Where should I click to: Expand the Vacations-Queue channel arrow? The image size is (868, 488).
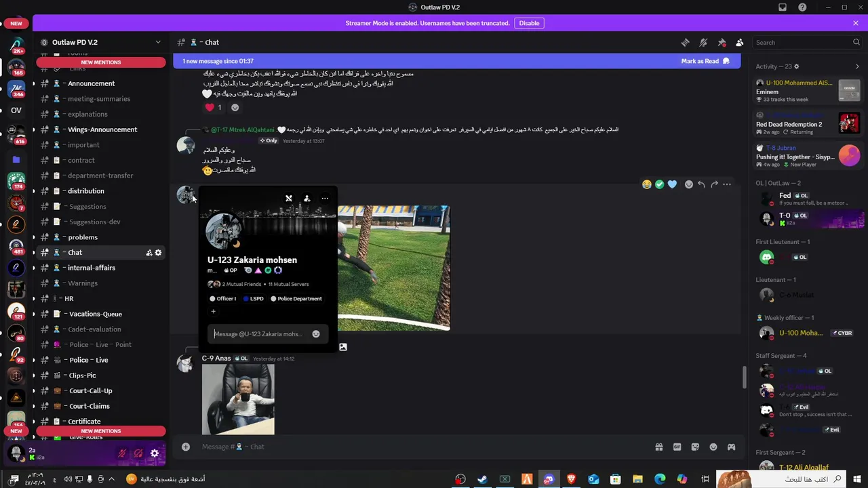pos(33,314)
